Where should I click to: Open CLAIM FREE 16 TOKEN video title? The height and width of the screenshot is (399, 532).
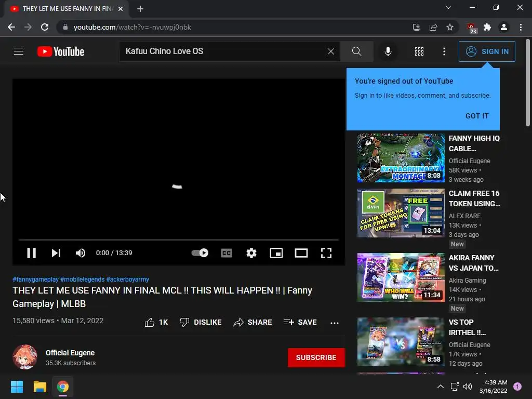tap(474, 198)
